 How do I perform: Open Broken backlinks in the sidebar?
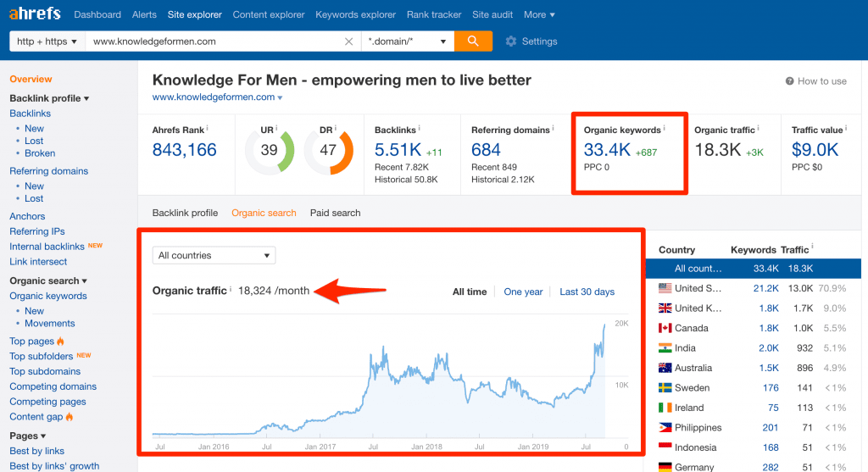[40, 153]
